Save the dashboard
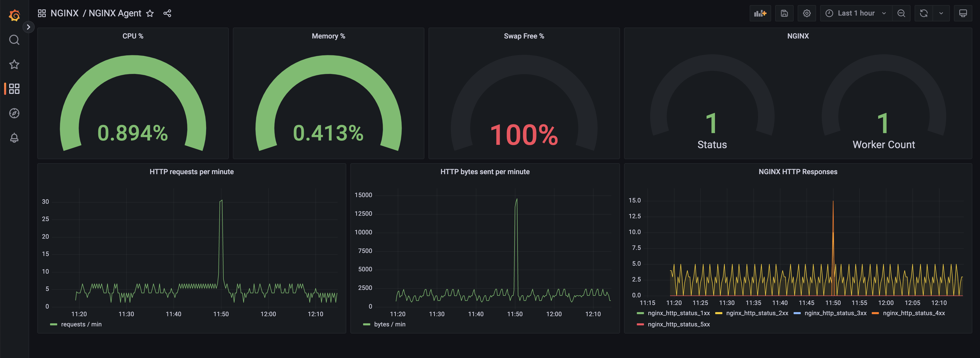The image size is (980, 358). (x=784, y=13)
